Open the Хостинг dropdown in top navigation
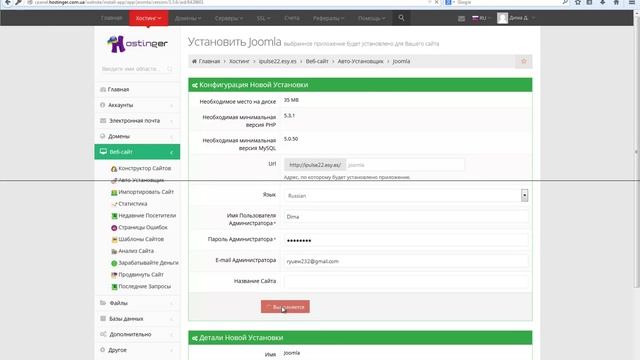The height and width of the screenshot is (360, 640). coord(149,18)
